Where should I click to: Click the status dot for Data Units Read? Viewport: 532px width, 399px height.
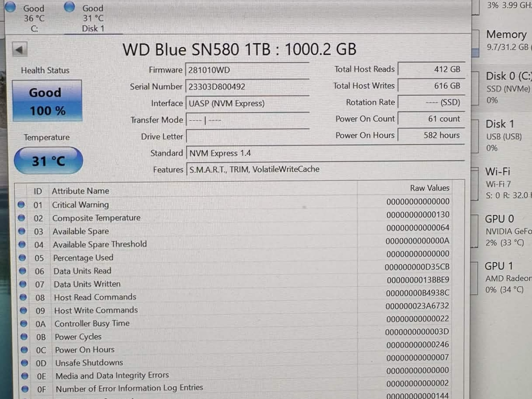[23, 271]
